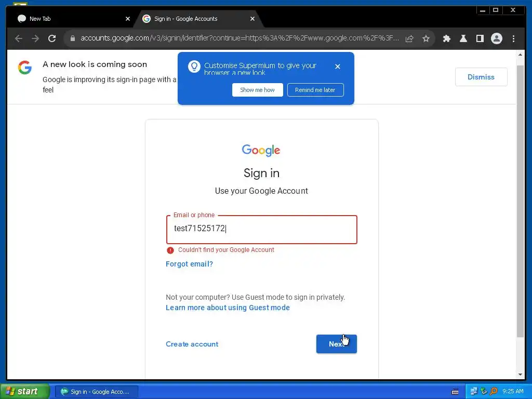Minimize the browser window
The width and height of the screenshot is (532, 399).
(x=483, y=10)
